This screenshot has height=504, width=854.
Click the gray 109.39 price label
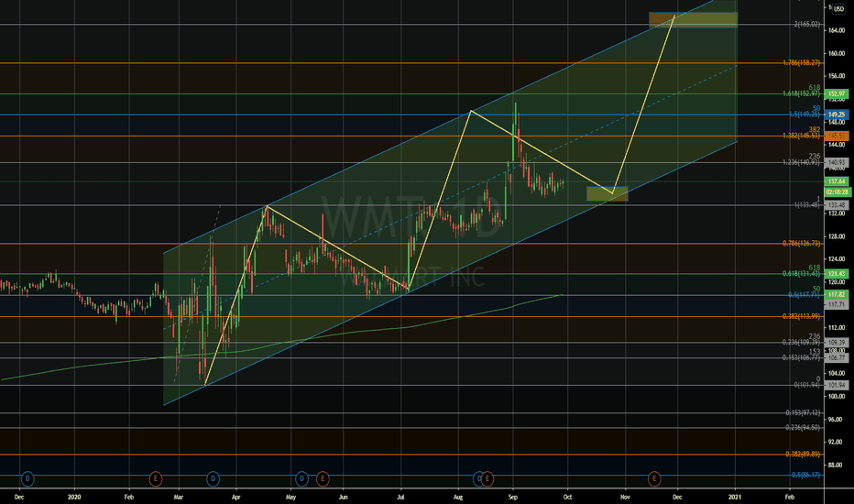[x=837, y=342]
